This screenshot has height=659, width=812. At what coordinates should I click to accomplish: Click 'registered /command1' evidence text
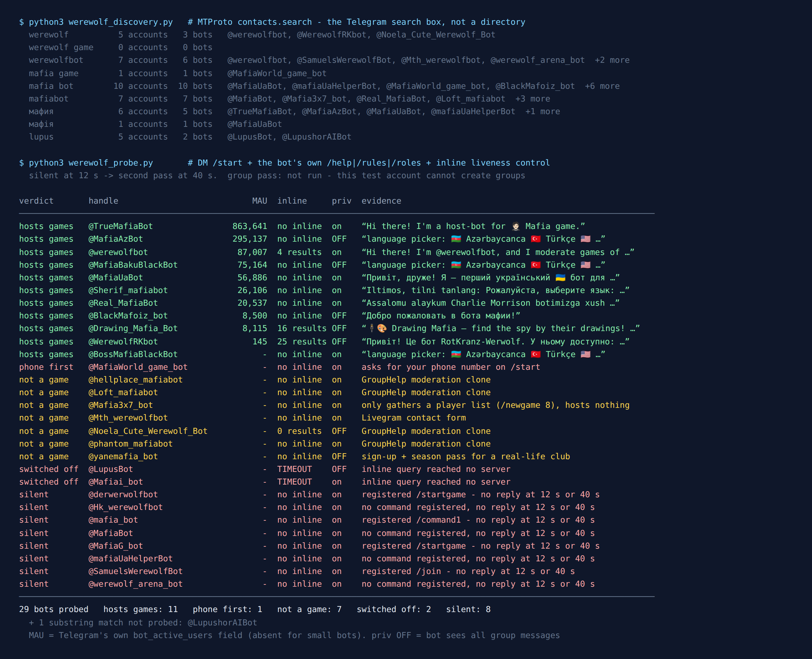(411, 520)
